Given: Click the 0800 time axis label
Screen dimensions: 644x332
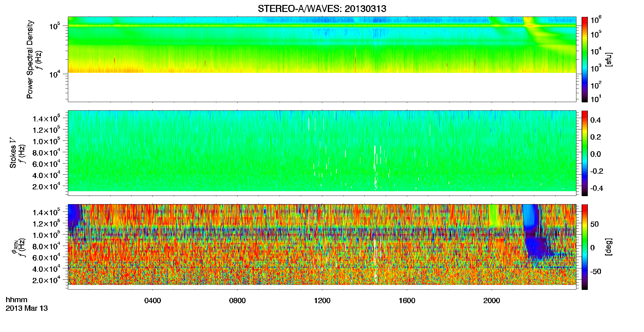Looking at the screenshot, I should tap(238, 301).
